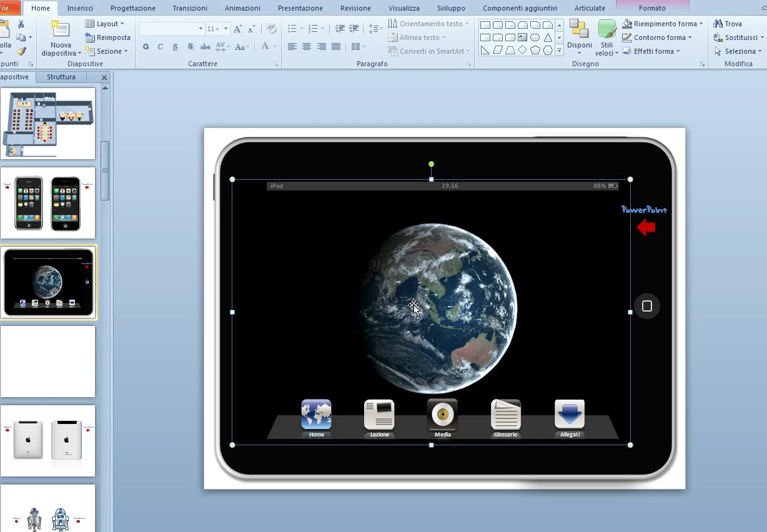Align text left in paragraph group
Screen dimensions: 767x532
pos(292,47)
